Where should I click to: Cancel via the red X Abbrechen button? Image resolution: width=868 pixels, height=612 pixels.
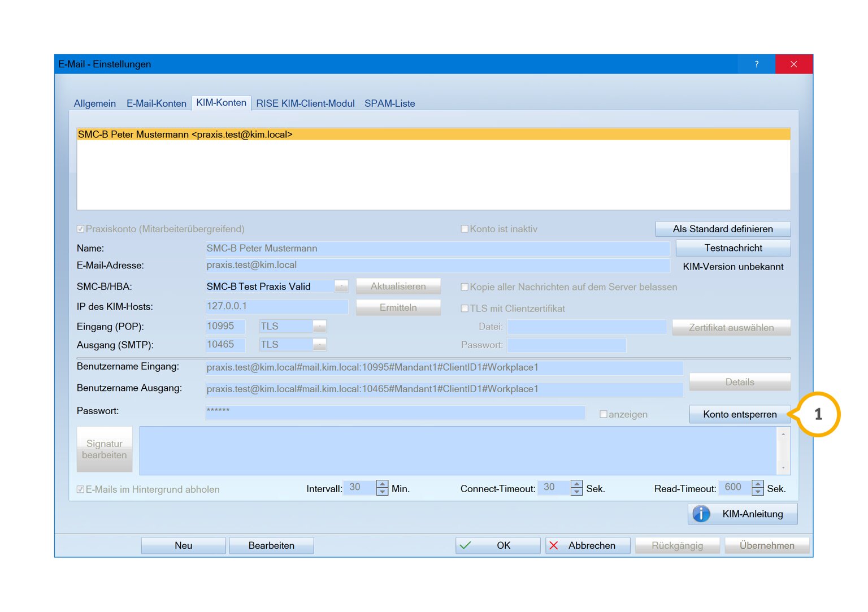(587, 545)
